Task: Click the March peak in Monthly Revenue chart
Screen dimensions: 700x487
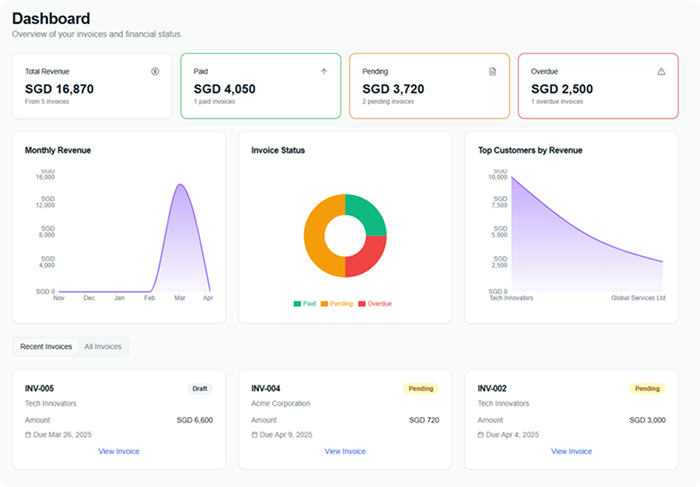Action: [x=180, y=186]
